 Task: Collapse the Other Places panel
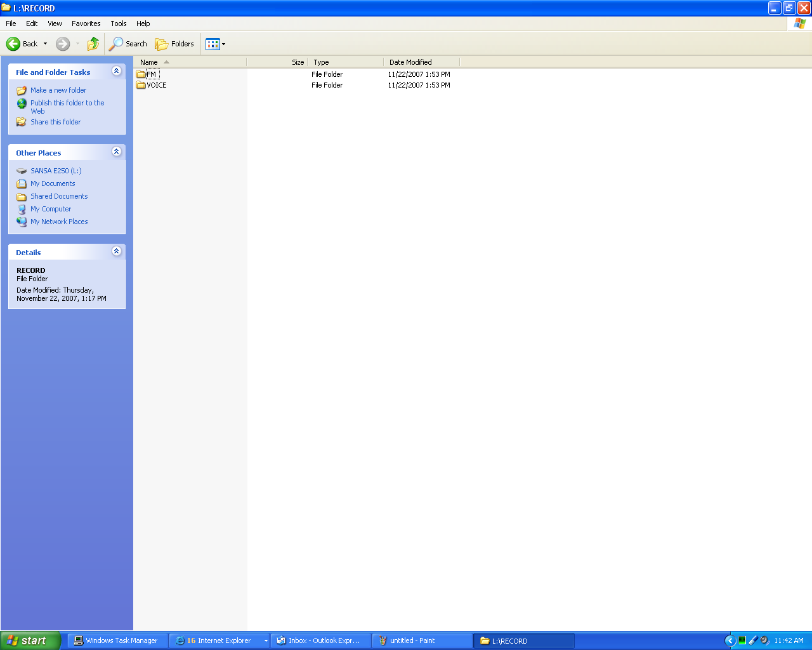click(116, 152)
